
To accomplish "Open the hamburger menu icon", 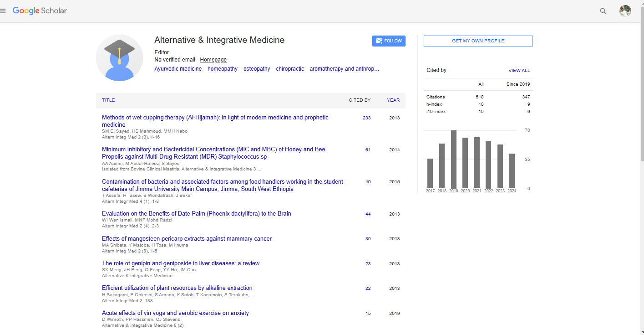I will click(3, 11).
